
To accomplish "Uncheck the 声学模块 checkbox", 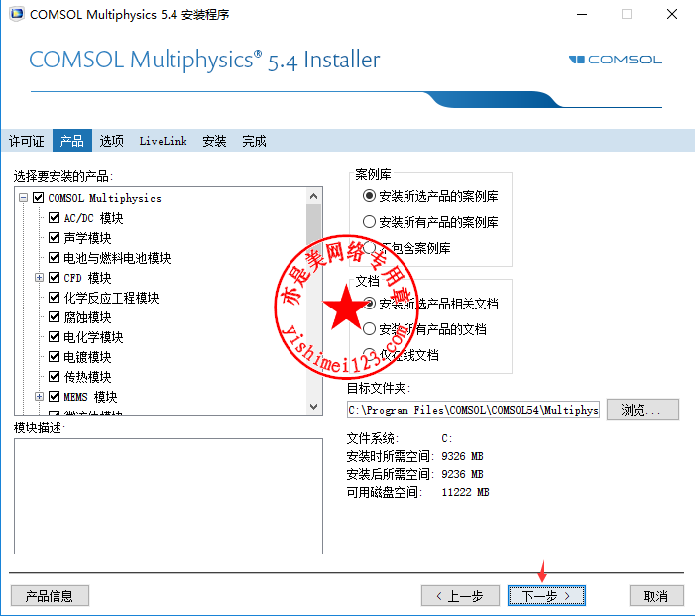I will (x=55, y=238).
